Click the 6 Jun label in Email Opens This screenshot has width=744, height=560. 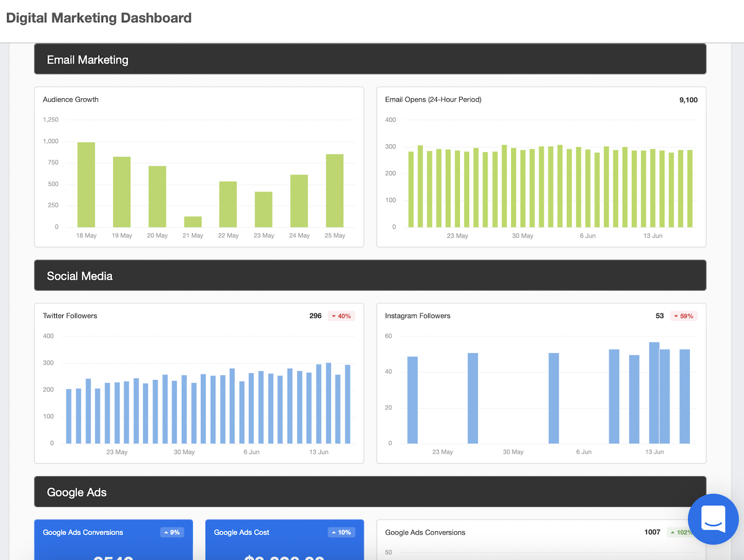[x=588, y=236]
